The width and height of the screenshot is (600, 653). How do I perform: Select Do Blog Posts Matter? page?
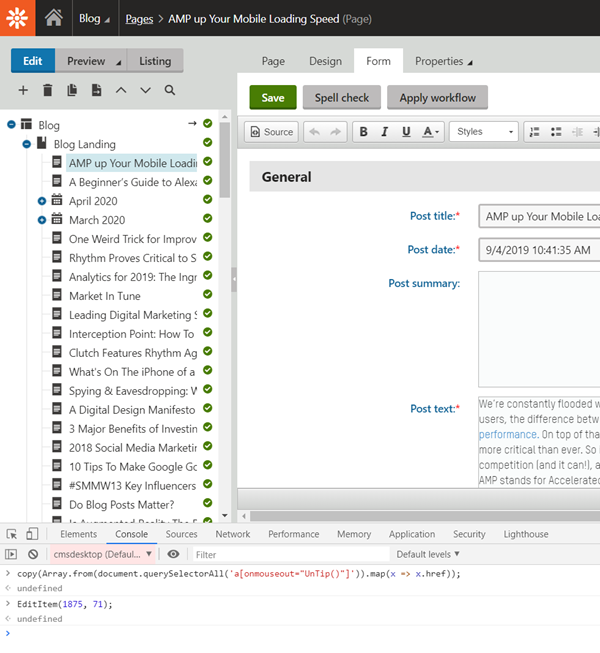point(122,504)
